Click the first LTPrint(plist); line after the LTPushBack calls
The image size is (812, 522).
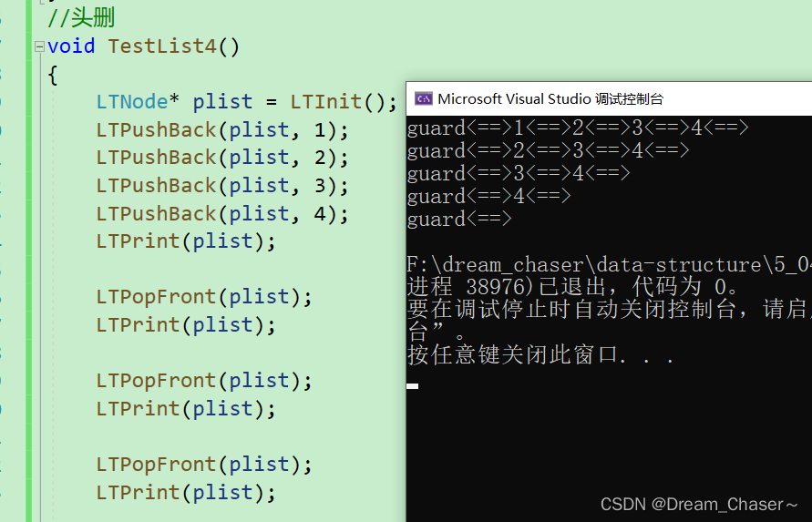click(x=186, y=241)
